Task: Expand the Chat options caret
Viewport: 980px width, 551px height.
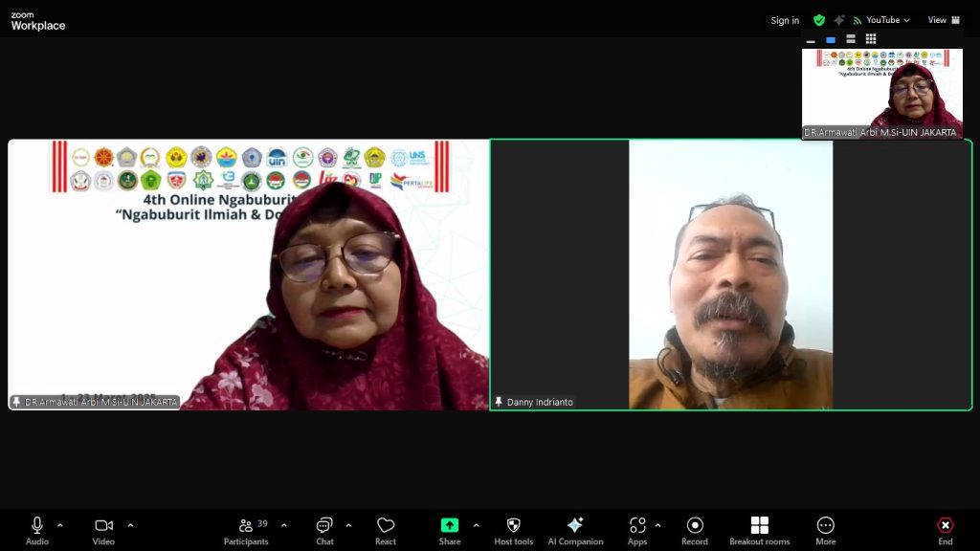Action: click(x=348, y=526)
